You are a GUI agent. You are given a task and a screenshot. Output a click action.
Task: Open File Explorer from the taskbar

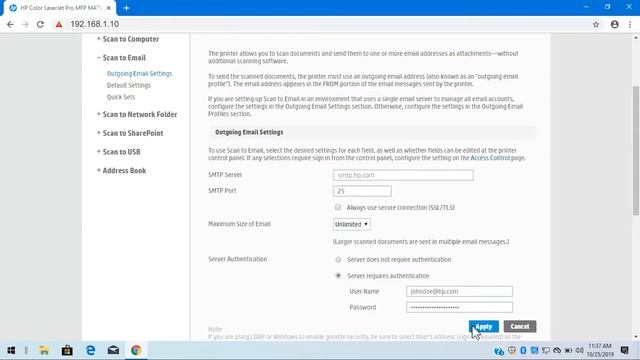[44, 350]
